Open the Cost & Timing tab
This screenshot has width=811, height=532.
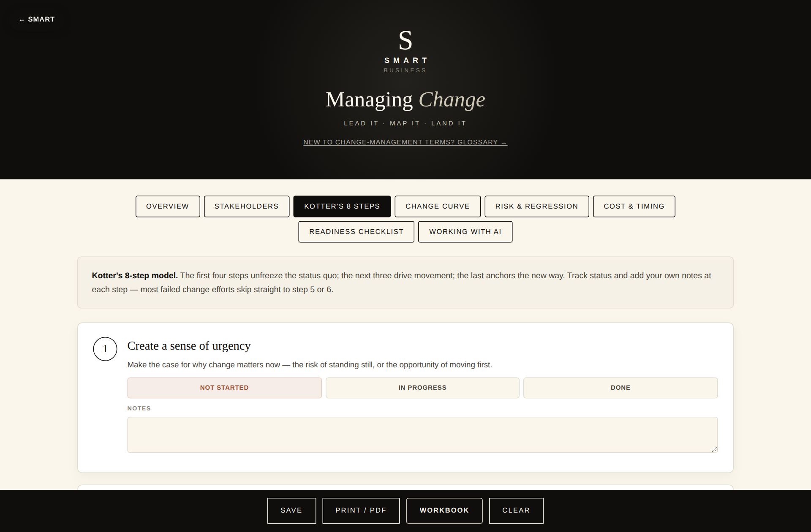click(634, 206)
